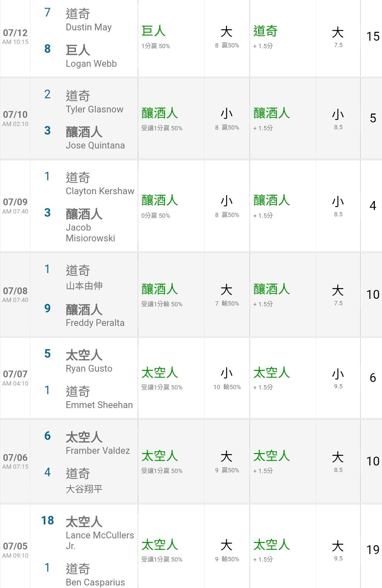Select the 巨人 1分贏 50% spread result
This screenshot has height=588, width=382.
(x=156, y=37)
